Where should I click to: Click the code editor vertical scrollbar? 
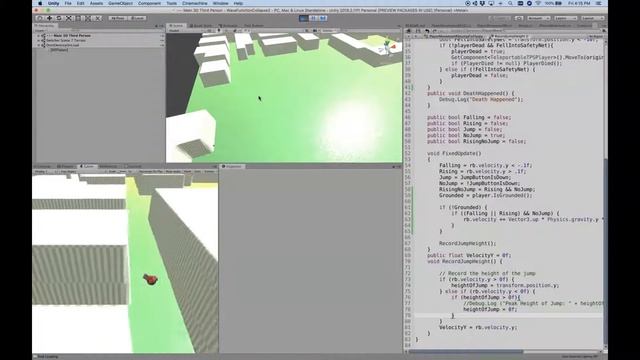tap(605, 253)
